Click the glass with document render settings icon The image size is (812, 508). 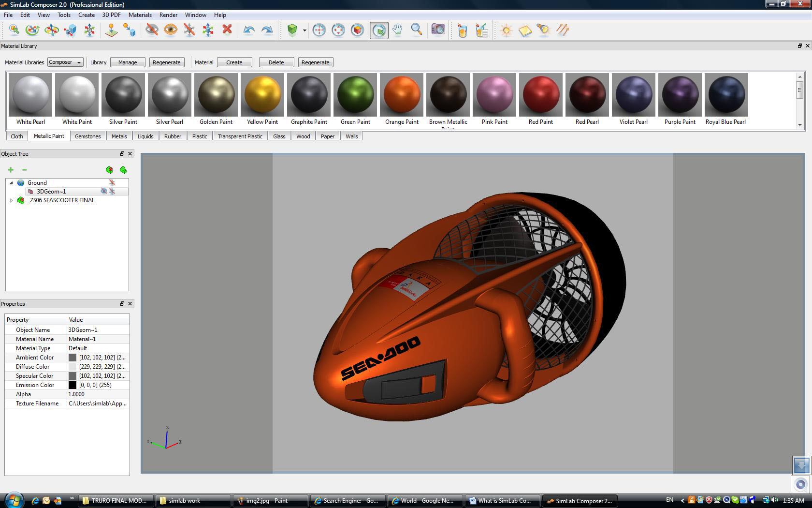click(482, 30)
